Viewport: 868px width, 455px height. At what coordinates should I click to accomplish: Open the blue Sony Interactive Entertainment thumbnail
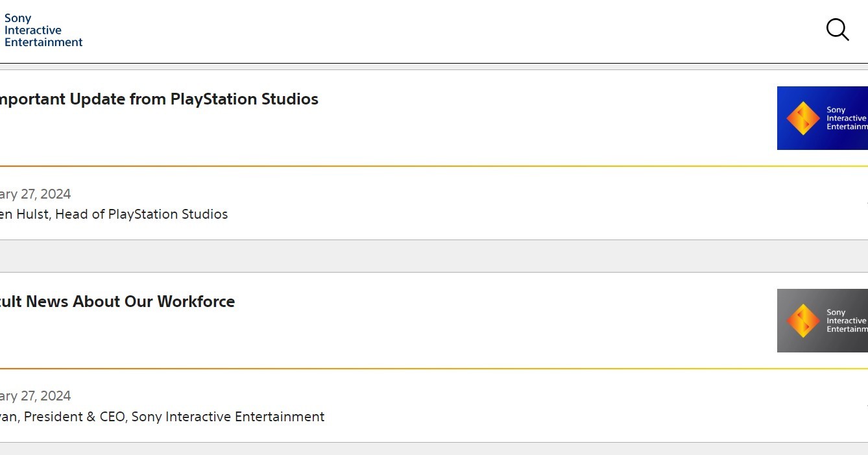[823, 118]
